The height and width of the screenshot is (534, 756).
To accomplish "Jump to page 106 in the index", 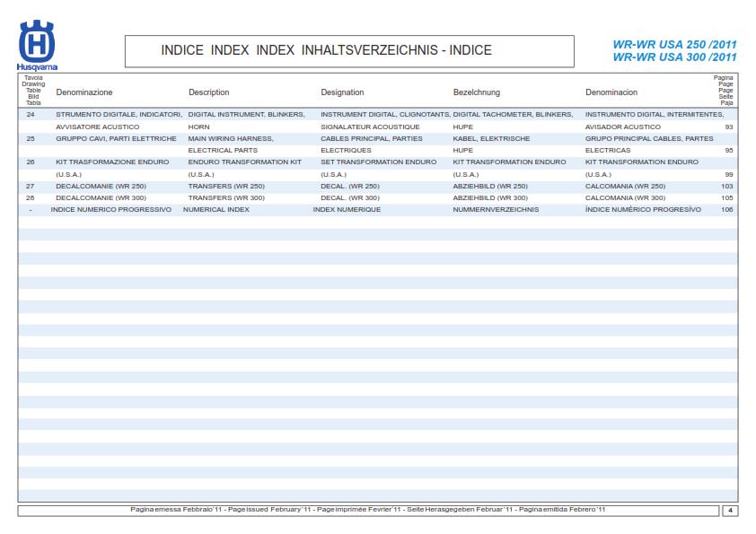I will [x=726, y=209].
